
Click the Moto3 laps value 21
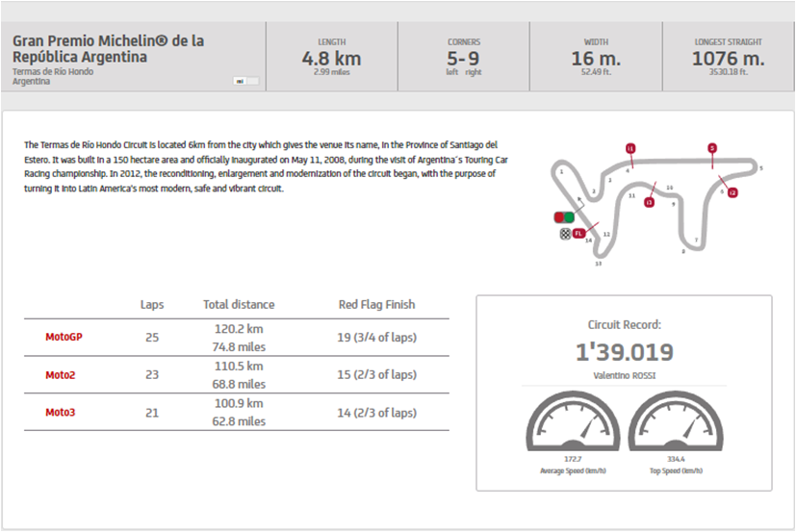coord(152,413)
